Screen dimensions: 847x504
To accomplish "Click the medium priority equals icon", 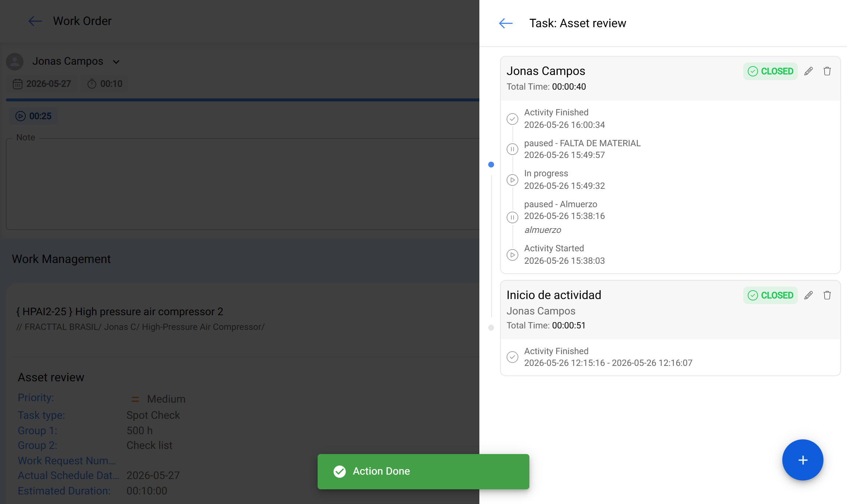I will [x=135, y=399].
